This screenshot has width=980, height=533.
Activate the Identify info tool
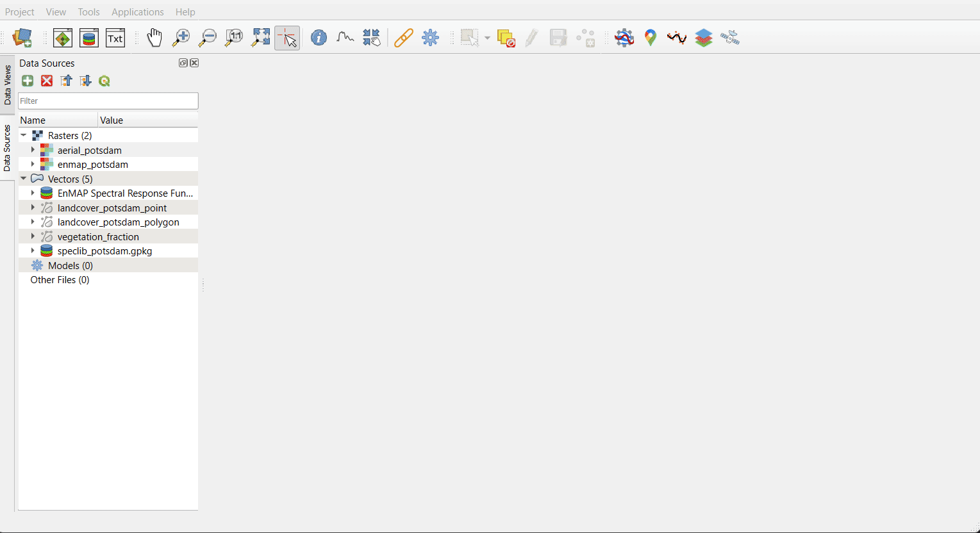319,38
